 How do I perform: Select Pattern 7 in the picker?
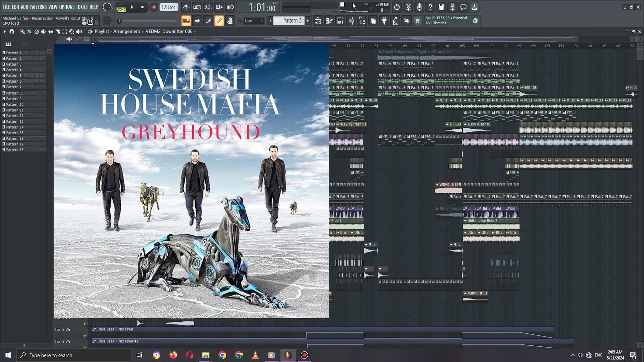(24, 87)
